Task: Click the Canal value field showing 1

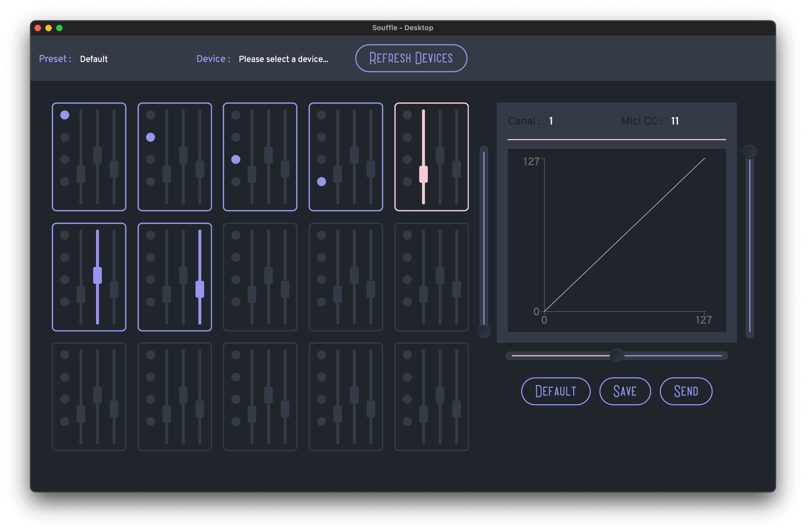Action: point(551,121)
